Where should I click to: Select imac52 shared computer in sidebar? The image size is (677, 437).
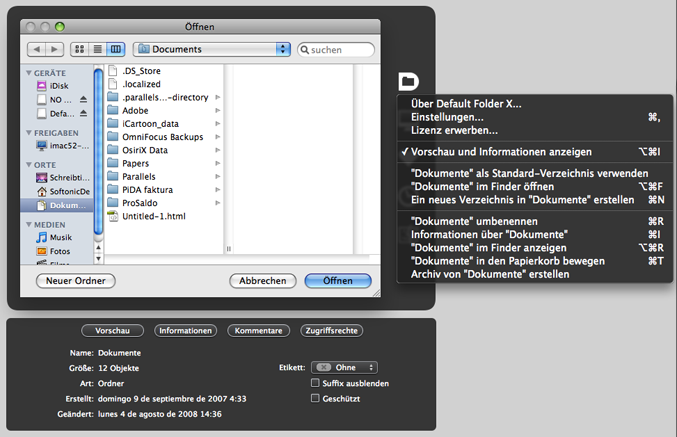click(x=63, y=146)
